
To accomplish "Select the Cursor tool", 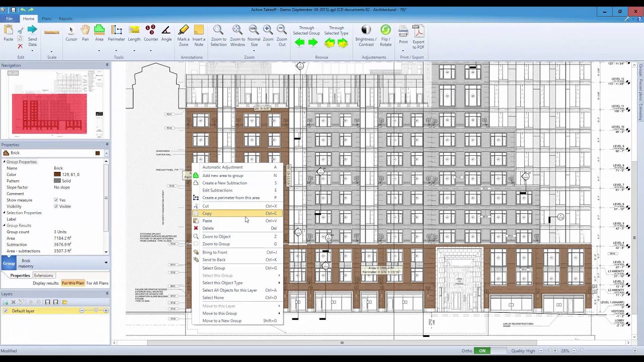I will coord(71,33).
